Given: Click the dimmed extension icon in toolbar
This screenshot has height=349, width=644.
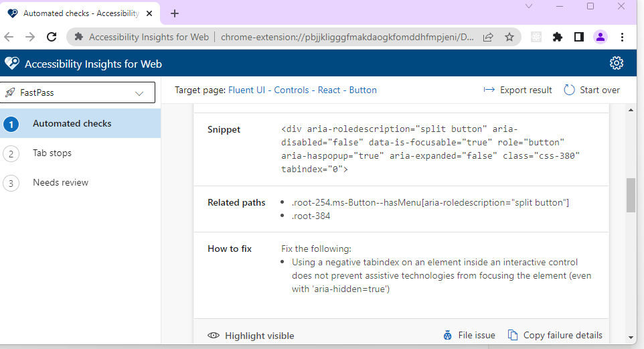Looking at the screenshot, I should point(536,37).
